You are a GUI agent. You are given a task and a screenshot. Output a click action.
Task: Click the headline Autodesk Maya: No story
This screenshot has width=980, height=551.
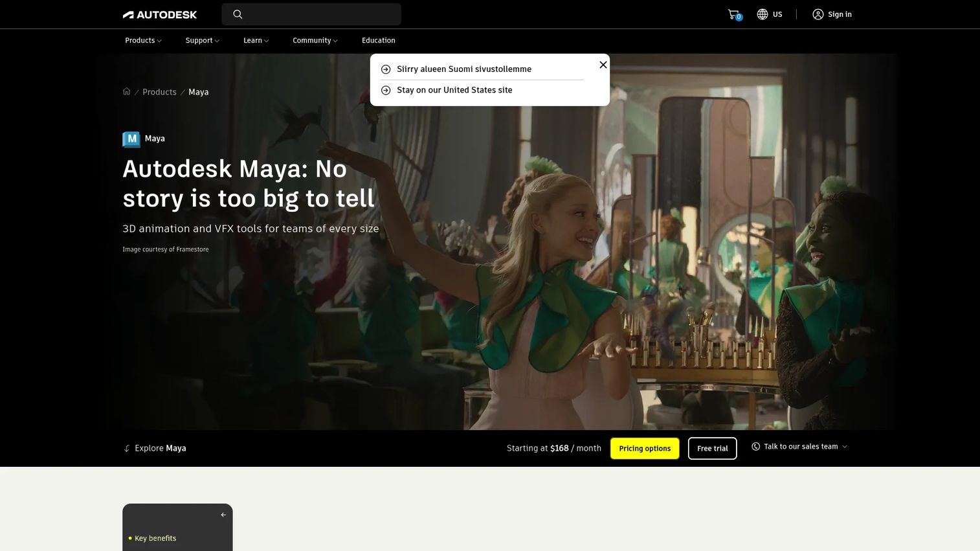[249, 184]
